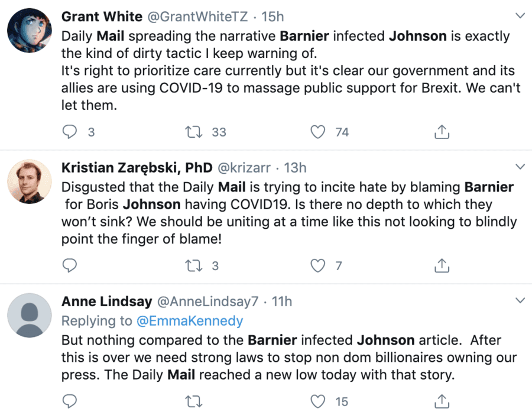
Task: Share Grant White's tweet
Action: click(x=442, y=132)
